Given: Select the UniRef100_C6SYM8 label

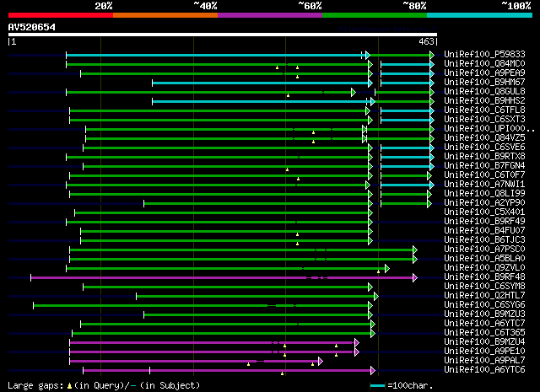Looking at the screenshot, I should click(x=484, y=287).
